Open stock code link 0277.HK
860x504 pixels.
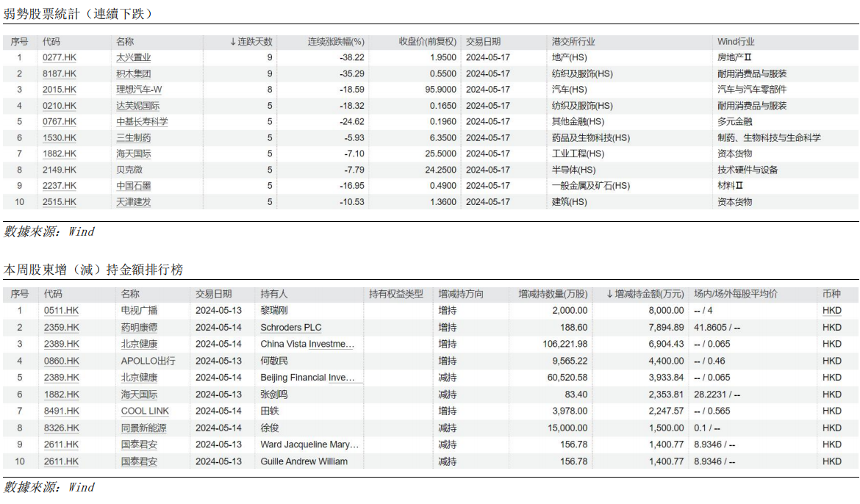pos(60,57)
